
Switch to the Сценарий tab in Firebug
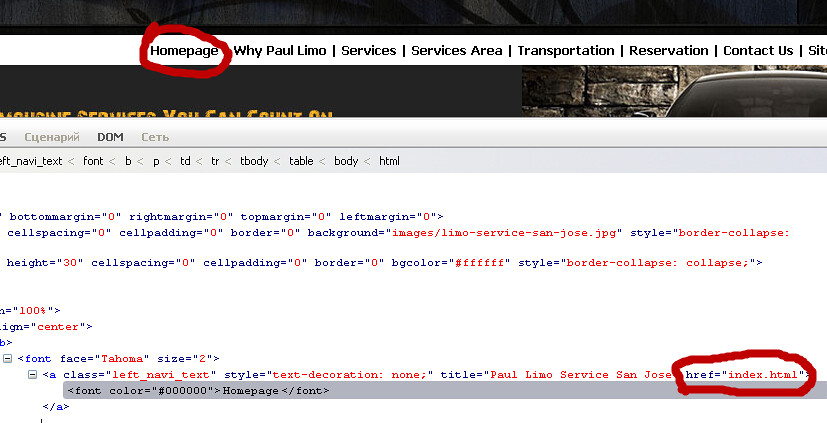click(x=52, y=137)
